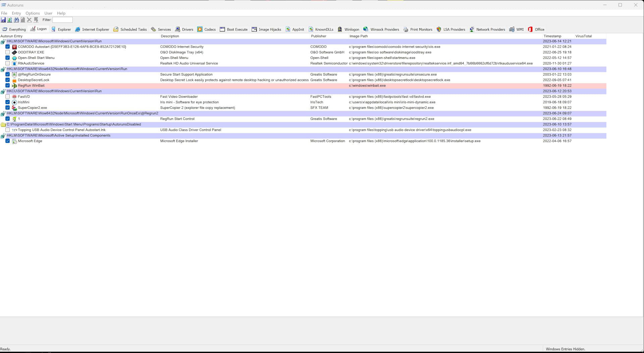Uncheck the IrisMini checkbox
644x353 pixels.
click(7, 102)
